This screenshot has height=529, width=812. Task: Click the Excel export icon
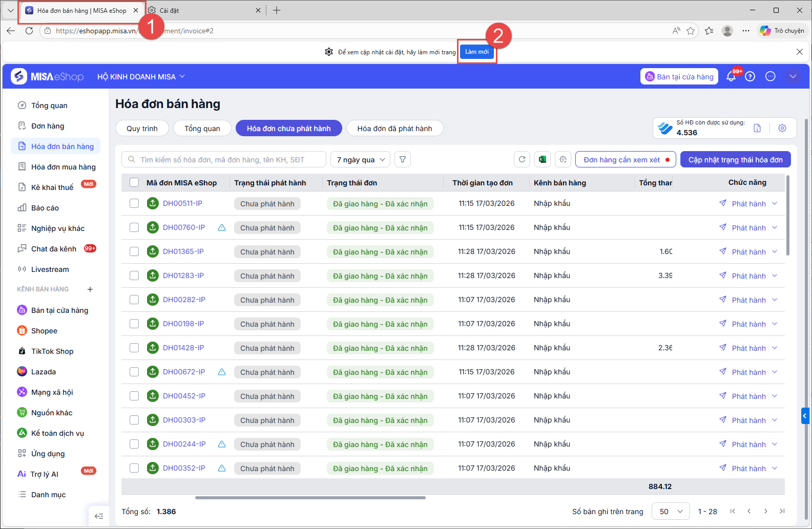tap(543, 159)
